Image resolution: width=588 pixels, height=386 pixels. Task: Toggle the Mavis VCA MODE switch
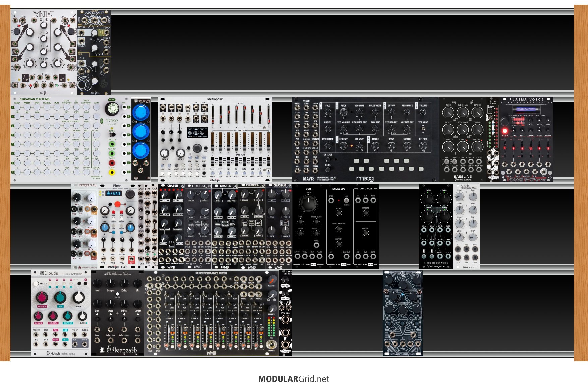423,129
